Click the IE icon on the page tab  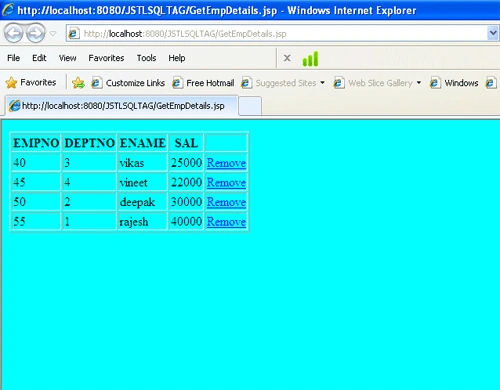[14, 106]
